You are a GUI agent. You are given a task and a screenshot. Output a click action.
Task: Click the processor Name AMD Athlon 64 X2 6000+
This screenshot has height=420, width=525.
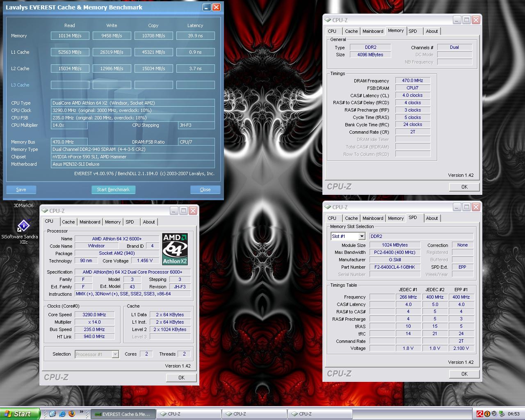point(117,239)
